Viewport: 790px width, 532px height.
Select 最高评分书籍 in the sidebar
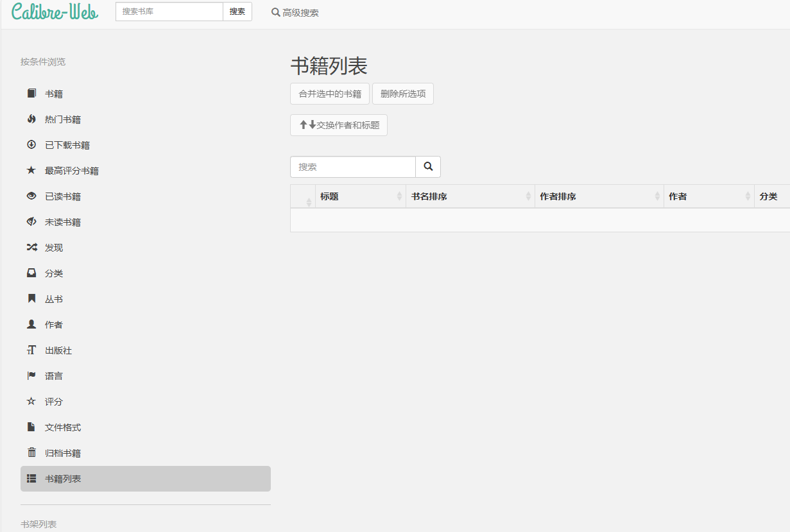click(146, 171)
